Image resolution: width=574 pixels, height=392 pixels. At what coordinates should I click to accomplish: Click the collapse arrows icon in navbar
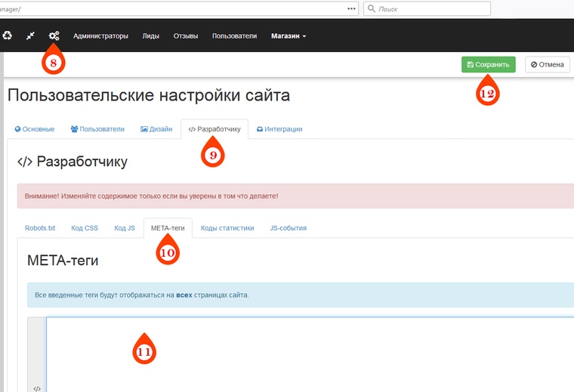point(30,35)
